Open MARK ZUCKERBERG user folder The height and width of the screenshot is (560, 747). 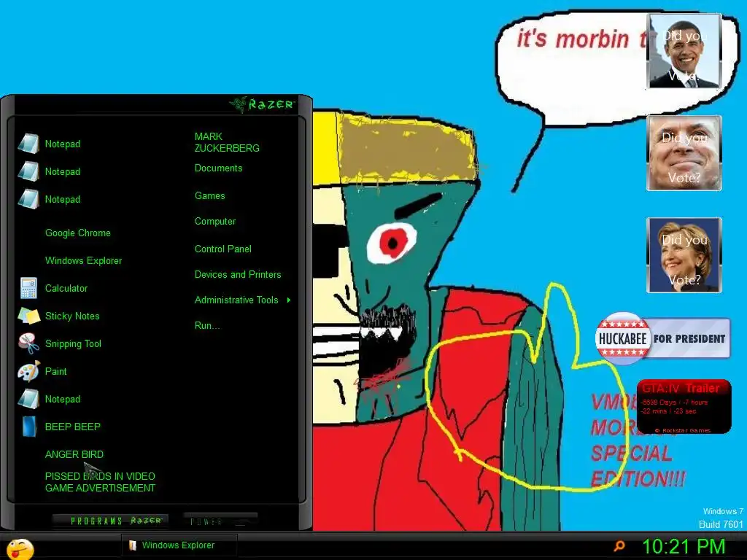tap(227, 142)
